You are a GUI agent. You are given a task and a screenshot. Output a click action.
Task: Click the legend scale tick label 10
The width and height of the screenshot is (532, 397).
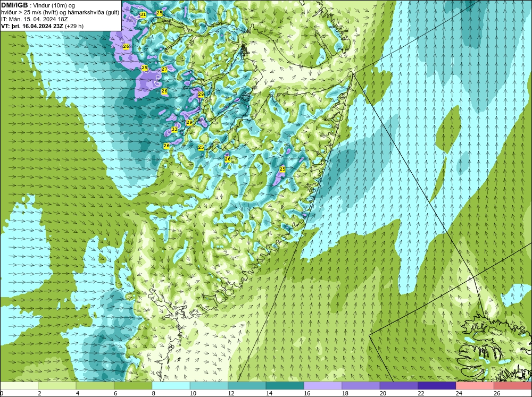(193, 393)
